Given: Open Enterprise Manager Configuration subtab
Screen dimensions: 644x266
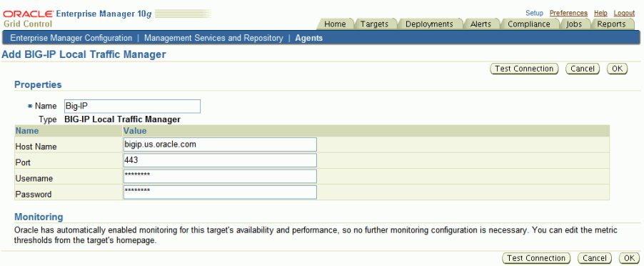Looking at the screenshot, I should [x=71, y=38].
